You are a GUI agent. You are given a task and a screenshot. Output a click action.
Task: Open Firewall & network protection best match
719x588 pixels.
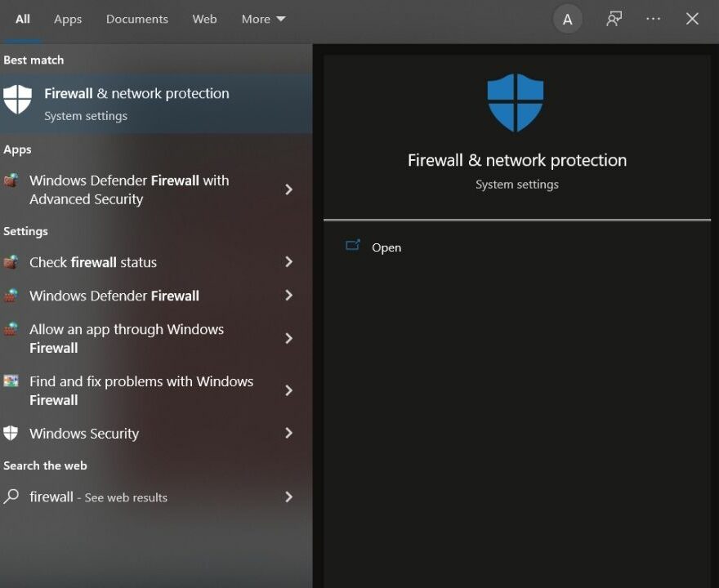click(136, 103)
